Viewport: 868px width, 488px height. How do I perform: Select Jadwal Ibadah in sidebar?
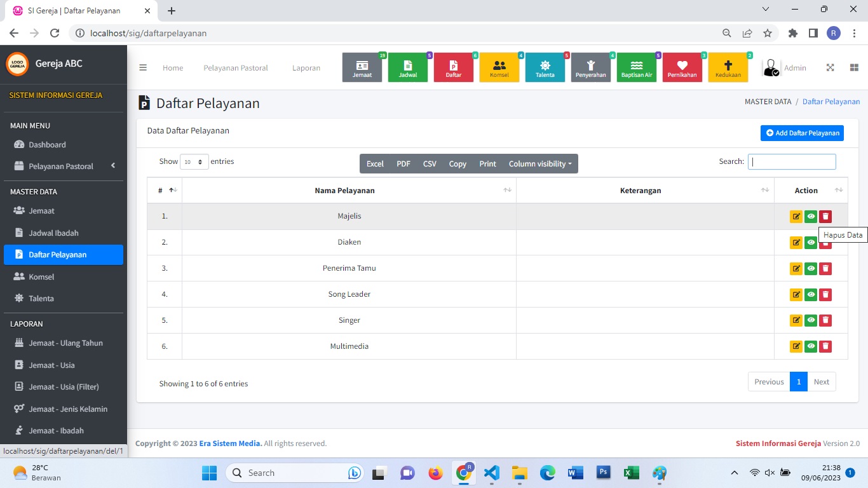coord(53,233)
